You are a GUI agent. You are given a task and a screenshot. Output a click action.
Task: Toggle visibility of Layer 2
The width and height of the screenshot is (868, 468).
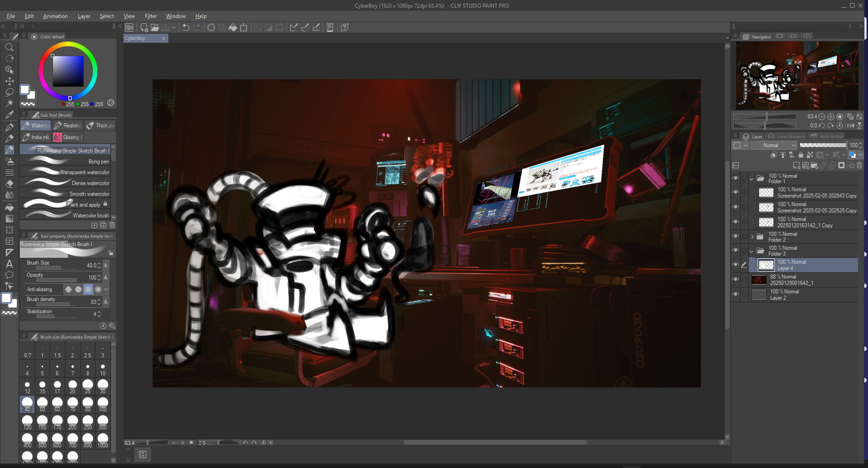pyautogui.click(x=736, y=294)
